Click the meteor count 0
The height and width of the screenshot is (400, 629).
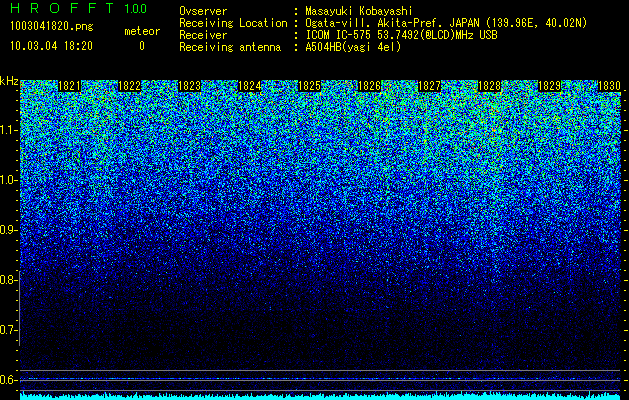pos(142,46)
